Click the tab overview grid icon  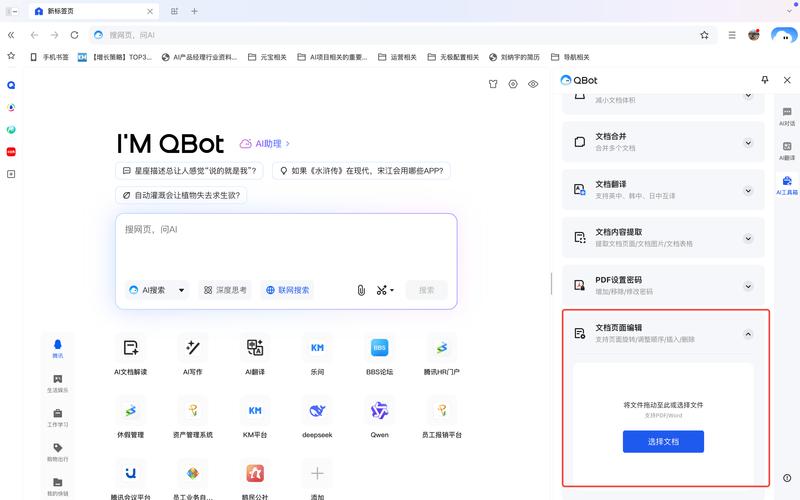174,11
